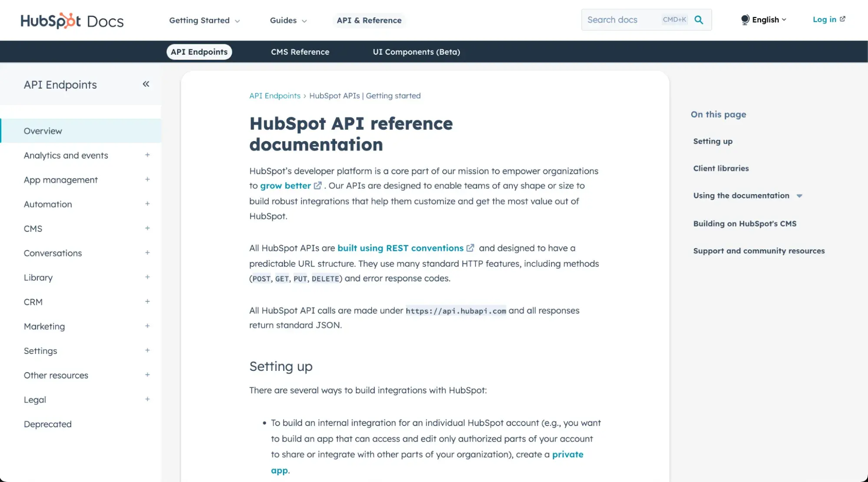Jump to Client libraries in page outline

pyautogui.click(x=721, y=168)
